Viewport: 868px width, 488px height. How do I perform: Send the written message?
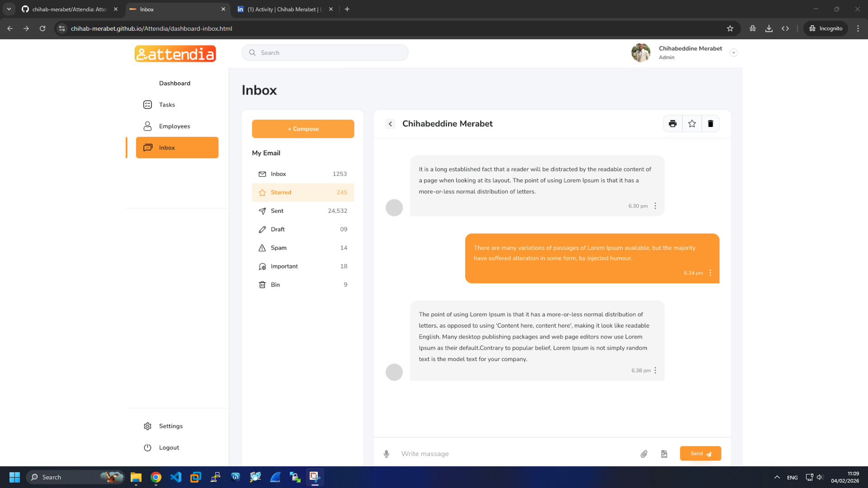pos(700,453)
